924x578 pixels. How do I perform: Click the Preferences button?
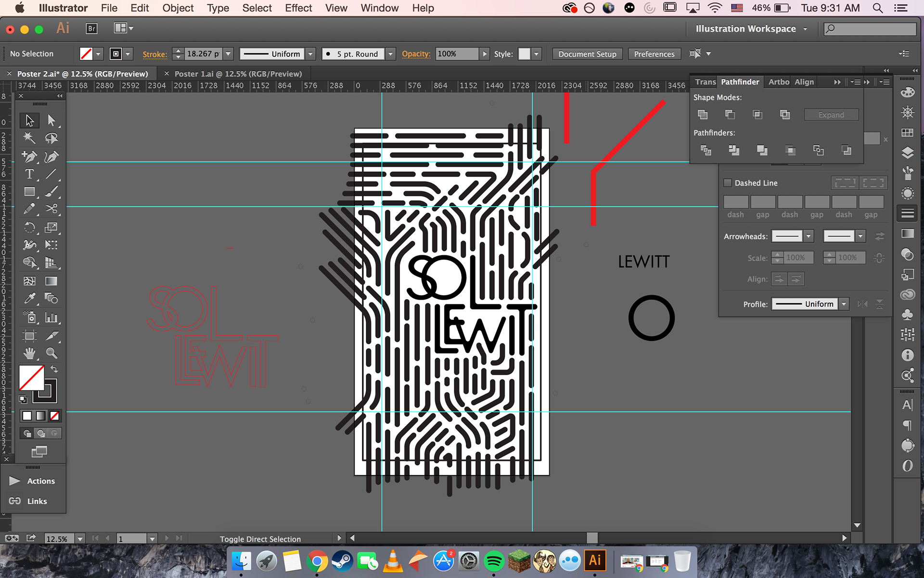point(654,54)
